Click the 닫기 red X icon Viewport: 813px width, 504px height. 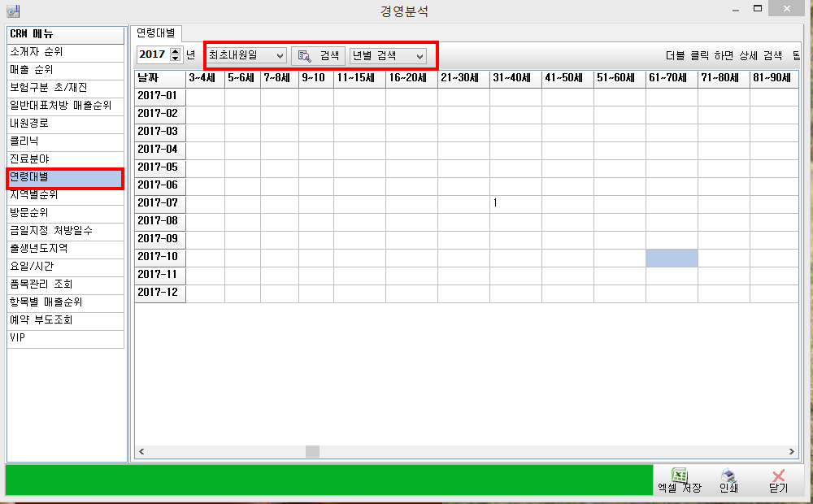coord(778,476)
